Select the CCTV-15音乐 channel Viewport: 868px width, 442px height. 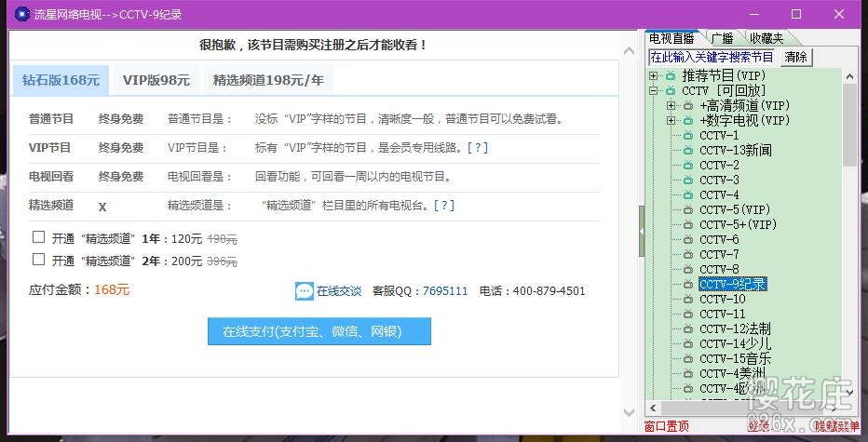[735, 359]
